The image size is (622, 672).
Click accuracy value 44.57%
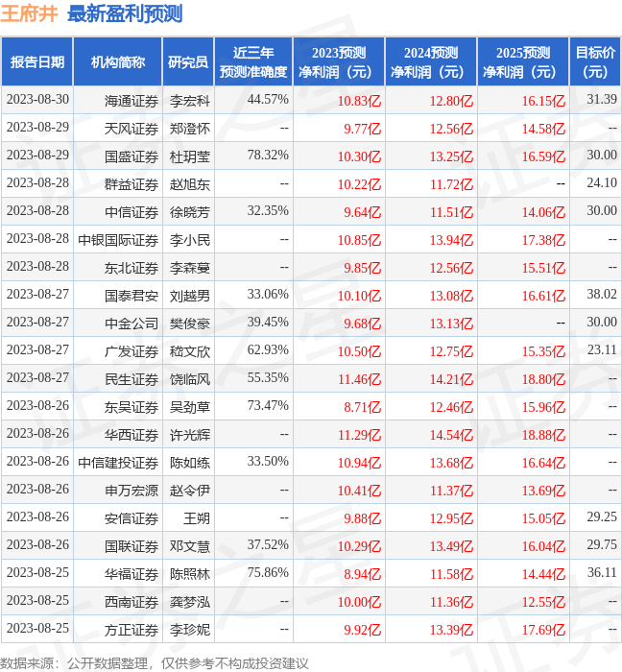(x=268, y=100)
